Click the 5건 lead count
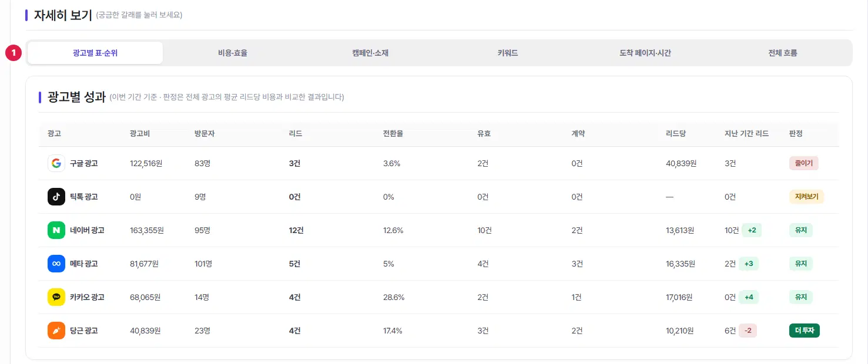 [x=294, y=264]
